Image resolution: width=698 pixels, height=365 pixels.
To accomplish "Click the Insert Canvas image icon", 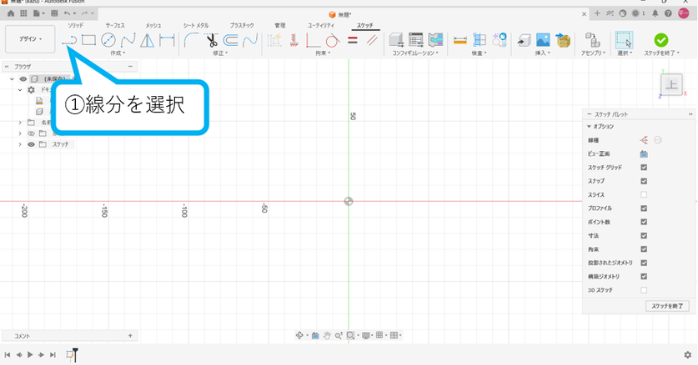I will [x=543, y=41].
